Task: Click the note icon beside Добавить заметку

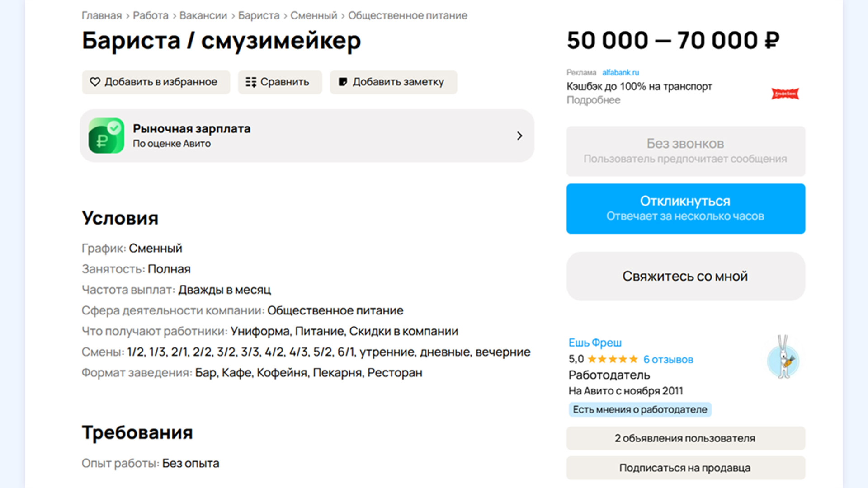Action: tap(343, 82)
